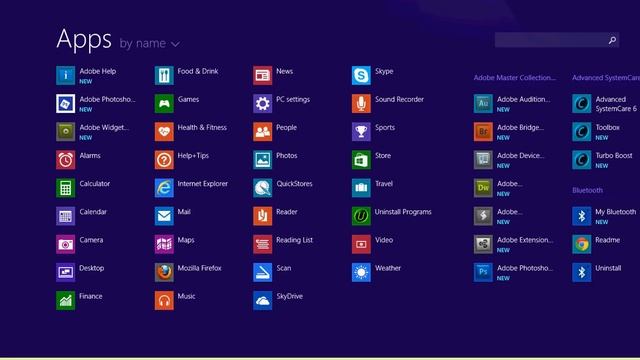Launch the Maps app icon
The image size is (640, 360).
(x=164, y=244)
